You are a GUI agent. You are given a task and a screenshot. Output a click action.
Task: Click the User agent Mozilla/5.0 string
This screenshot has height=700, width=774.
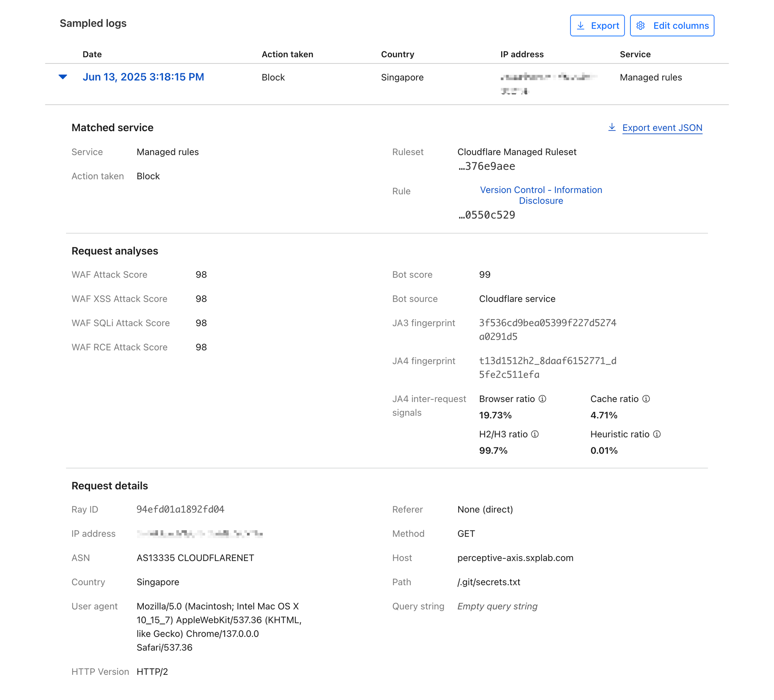point(219,626)
